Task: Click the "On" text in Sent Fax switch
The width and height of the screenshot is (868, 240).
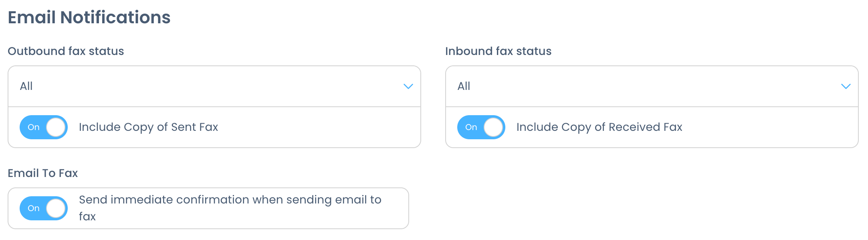Action: [34, 127]
